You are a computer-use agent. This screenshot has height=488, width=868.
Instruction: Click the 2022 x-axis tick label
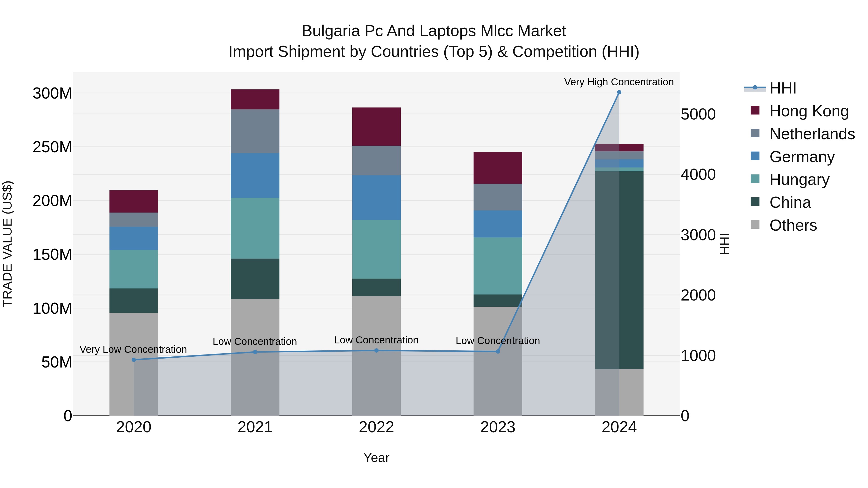[x=376, y=427]
